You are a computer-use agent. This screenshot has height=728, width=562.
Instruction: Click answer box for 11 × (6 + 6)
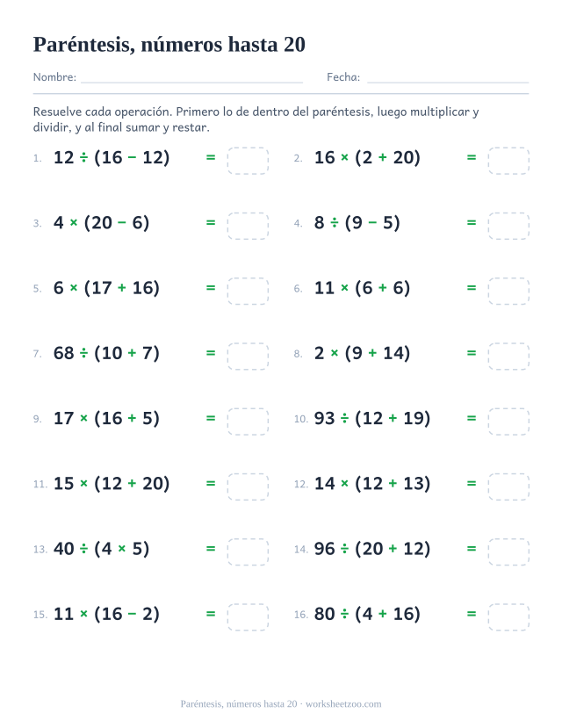click(508, 291)
